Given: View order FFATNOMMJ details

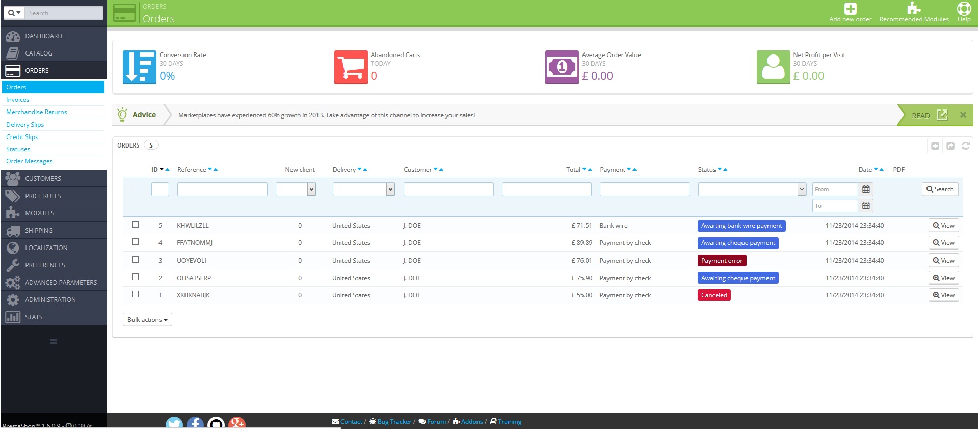Looking at the screenshot, I should tap(943, 243).
